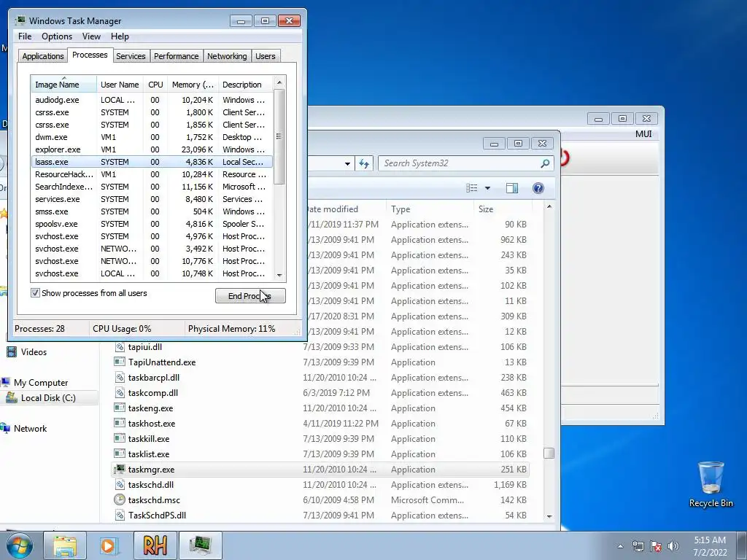
Task: Click the taskkill.exe file icon
Action: tap(120, 438)
